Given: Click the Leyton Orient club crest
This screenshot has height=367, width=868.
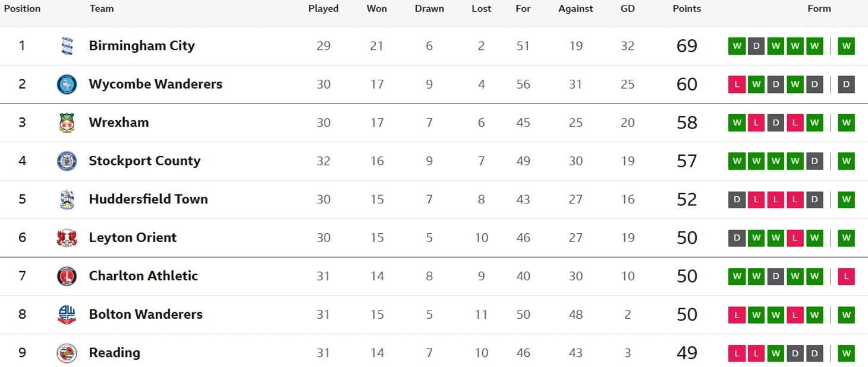Looking at the screenshot, I should [x=67, y=238].
